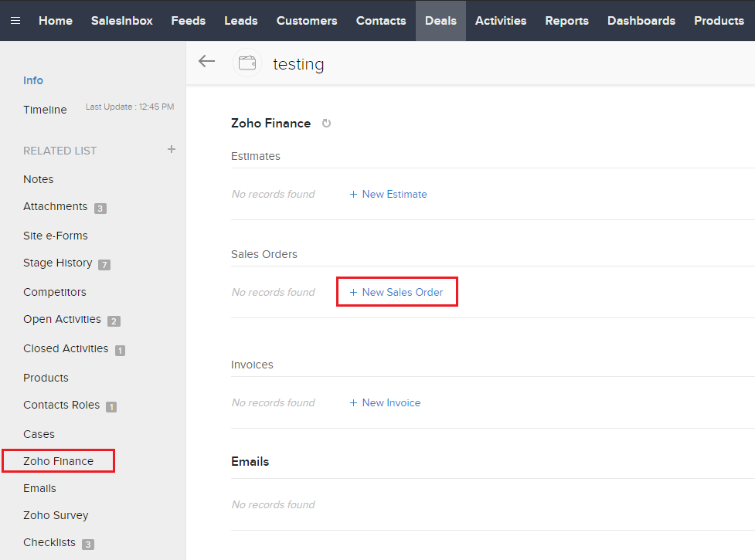This screenshot has height=560, width=755.
Task: Open Contacts Roles related list
Action: 61,405
